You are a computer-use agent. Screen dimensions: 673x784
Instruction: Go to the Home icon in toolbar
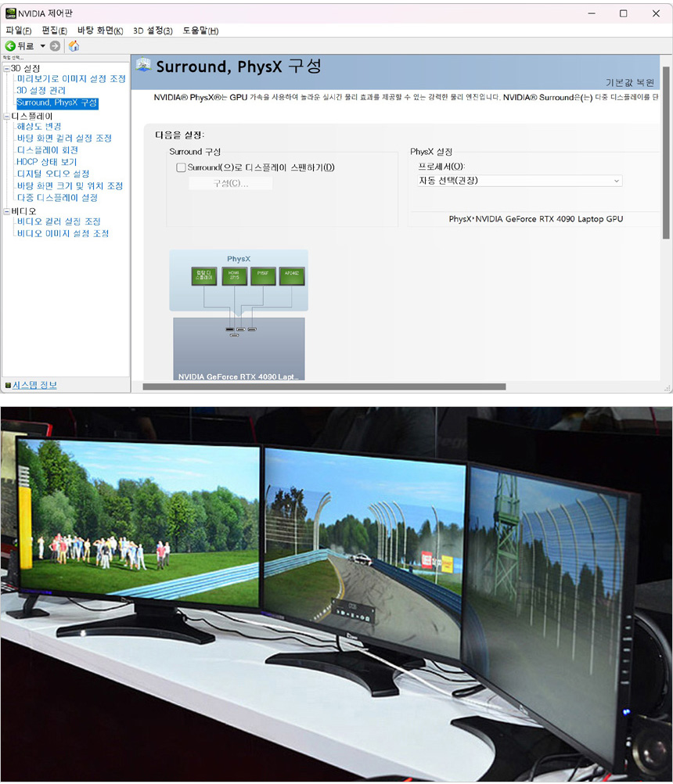pyautogui.click(x=74, y=46)
